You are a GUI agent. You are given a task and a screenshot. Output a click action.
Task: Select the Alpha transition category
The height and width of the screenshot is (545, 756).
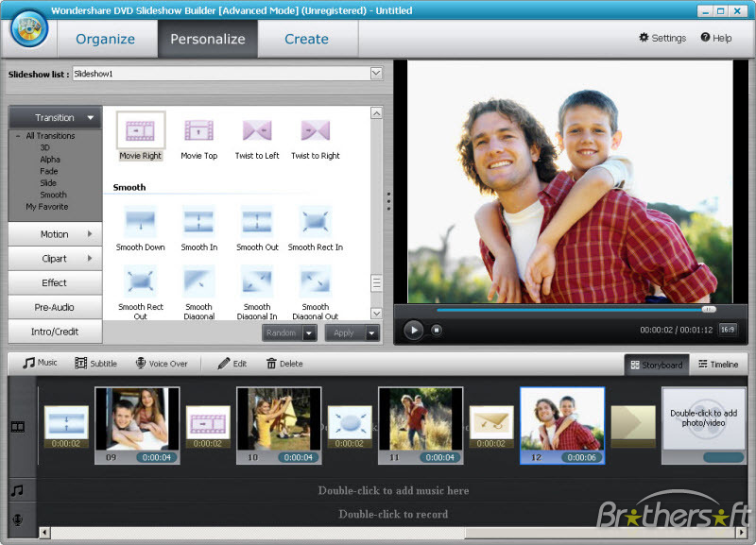tap(50, 160)
